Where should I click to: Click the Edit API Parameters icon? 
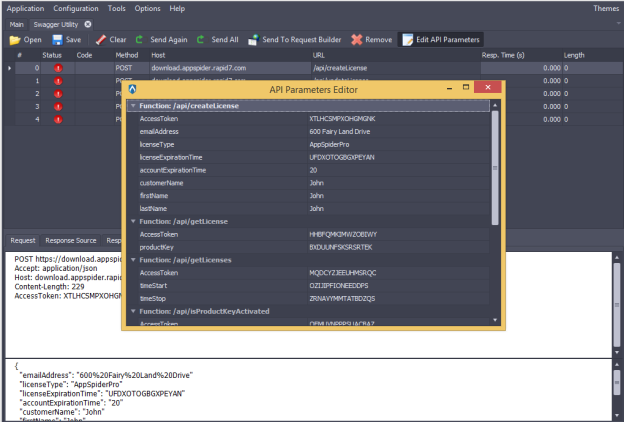click(x=407, y=40)
